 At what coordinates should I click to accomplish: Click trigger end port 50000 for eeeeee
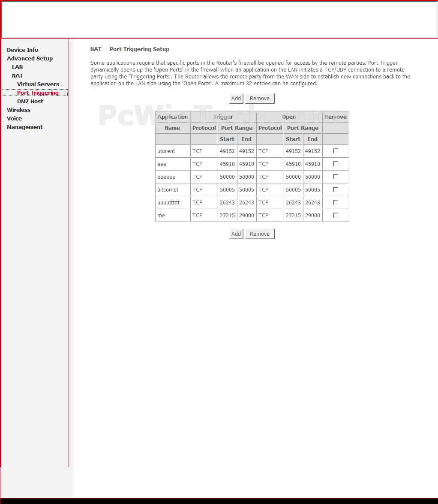click(246, 177)
